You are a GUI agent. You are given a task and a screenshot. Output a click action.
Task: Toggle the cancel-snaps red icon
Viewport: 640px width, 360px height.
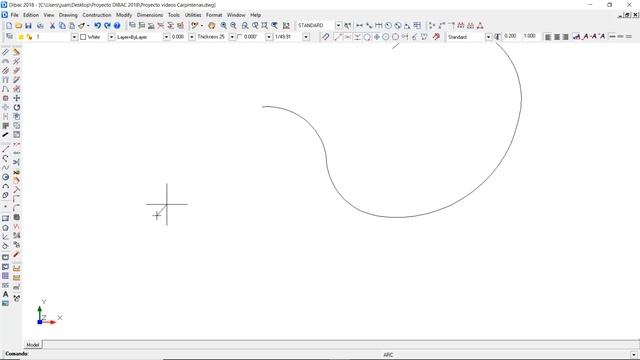[436, 37]
